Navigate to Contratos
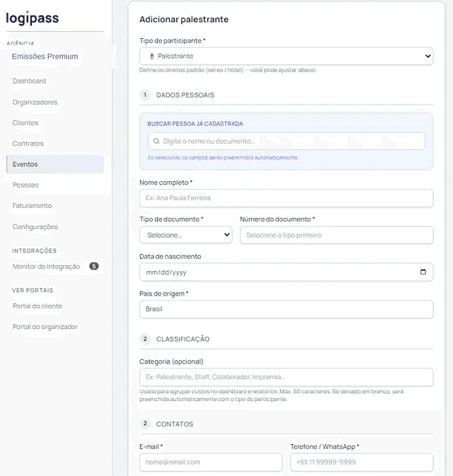 pyautogui.click(x=28, y=144)
